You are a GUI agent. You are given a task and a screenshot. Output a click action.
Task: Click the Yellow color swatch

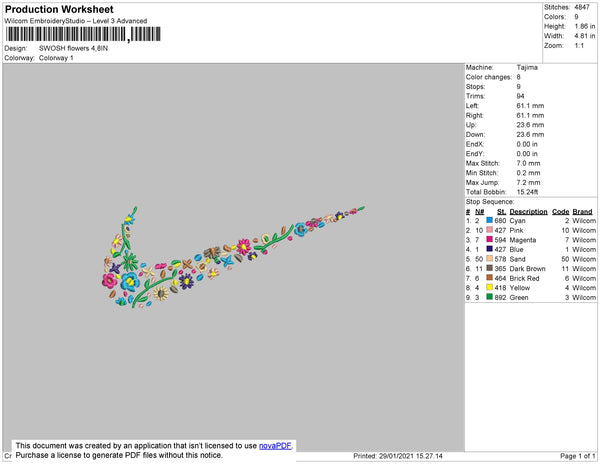click(x=489, y=287)
